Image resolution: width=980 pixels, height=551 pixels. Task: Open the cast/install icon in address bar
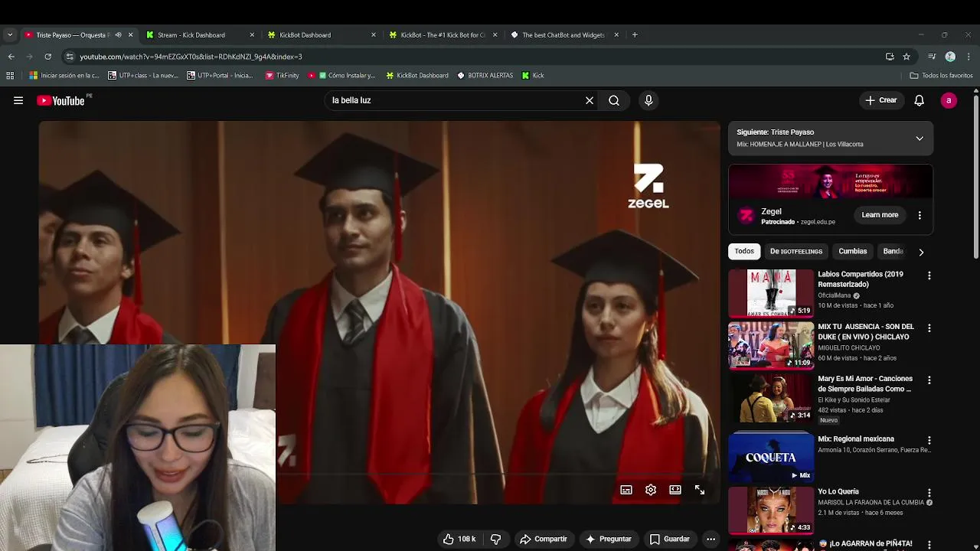pyautogui.click(x=890, y=57)
